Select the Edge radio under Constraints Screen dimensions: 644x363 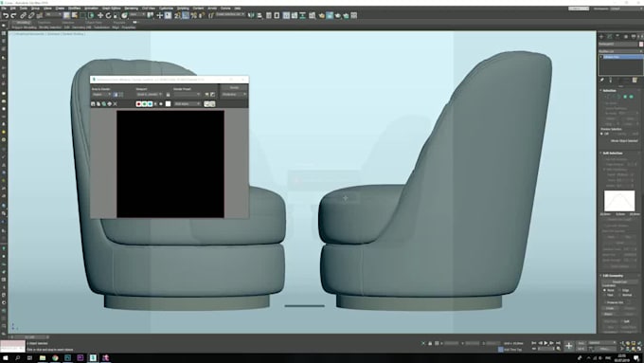click(x=619, y=290)
